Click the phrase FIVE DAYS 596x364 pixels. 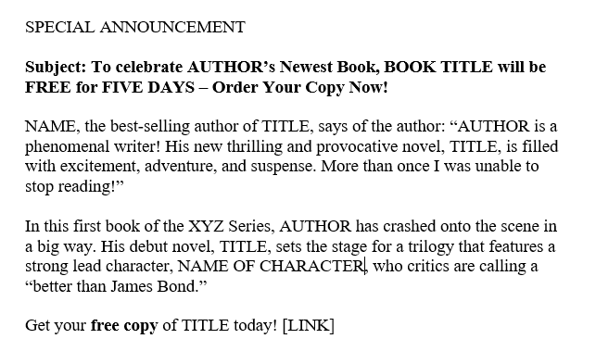[x=148, y=87]
